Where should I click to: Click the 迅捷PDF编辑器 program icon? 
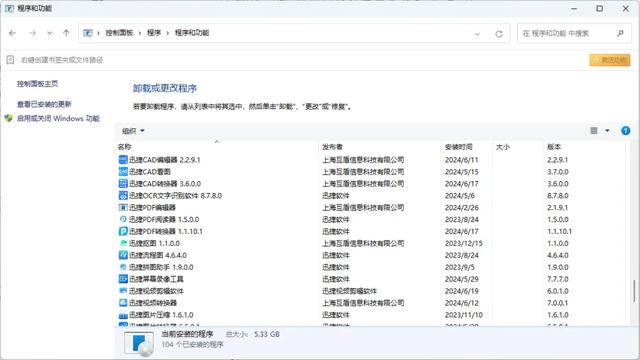pyautogui.click(x=123, y=207)
